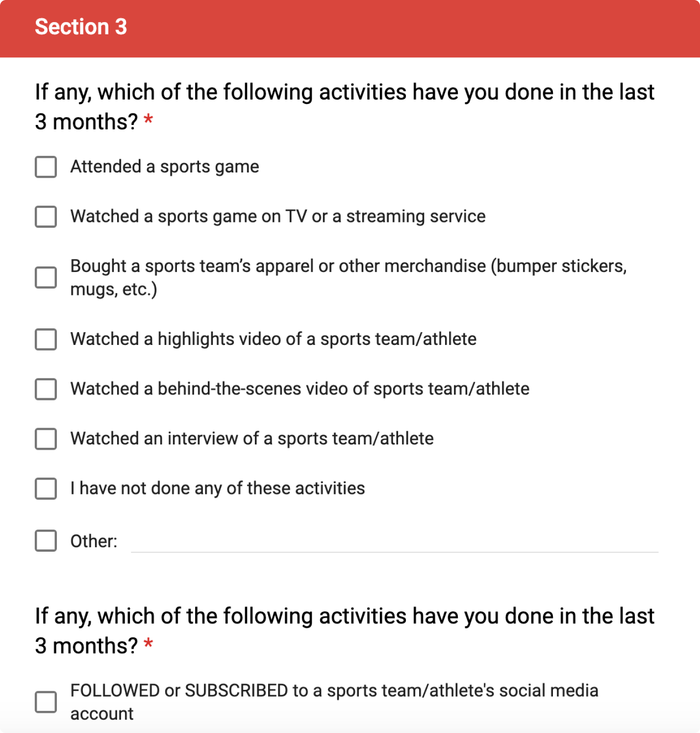This screenshot has width=700, height=733.
Task: Click the 'Watched a highlights video' label text
Action: click(273, 339)
